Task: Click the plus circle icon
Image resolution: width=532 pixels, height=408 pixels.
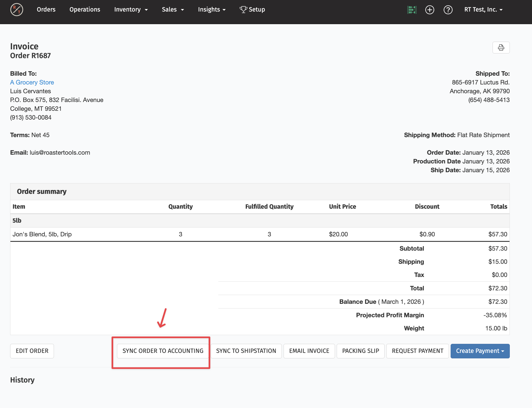Action: click(x=430, y=10)
